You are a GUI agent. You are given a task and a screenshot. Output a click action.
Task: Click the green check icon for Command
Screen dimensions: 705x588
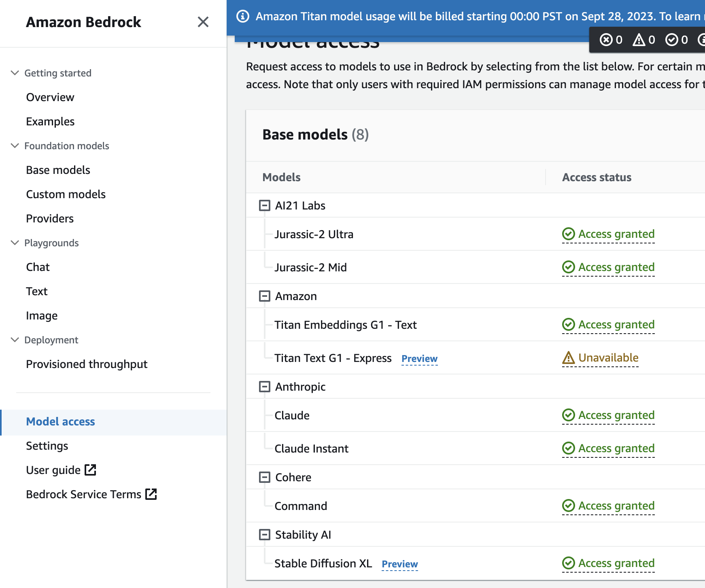click(x=569, y=506)
